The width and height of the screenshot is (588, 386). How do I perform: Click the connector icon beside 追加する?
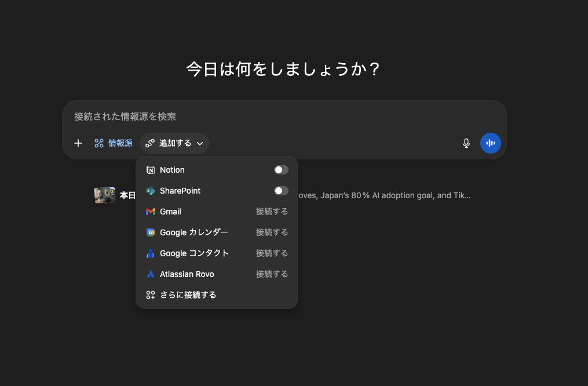click(150, 143)
